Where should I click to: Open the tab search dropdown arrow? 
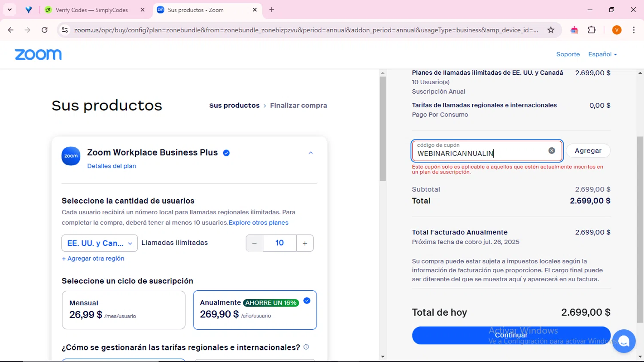coord(9,9)
